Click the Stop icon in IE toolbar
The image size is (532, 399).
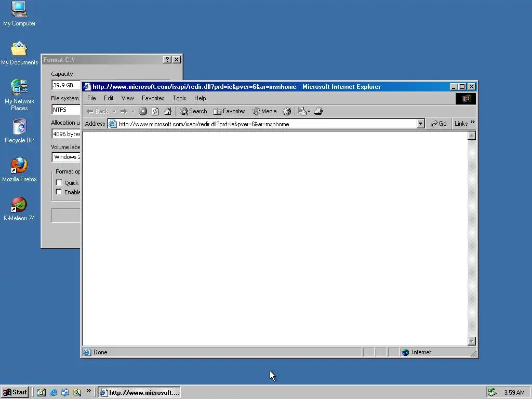[143, 111]
